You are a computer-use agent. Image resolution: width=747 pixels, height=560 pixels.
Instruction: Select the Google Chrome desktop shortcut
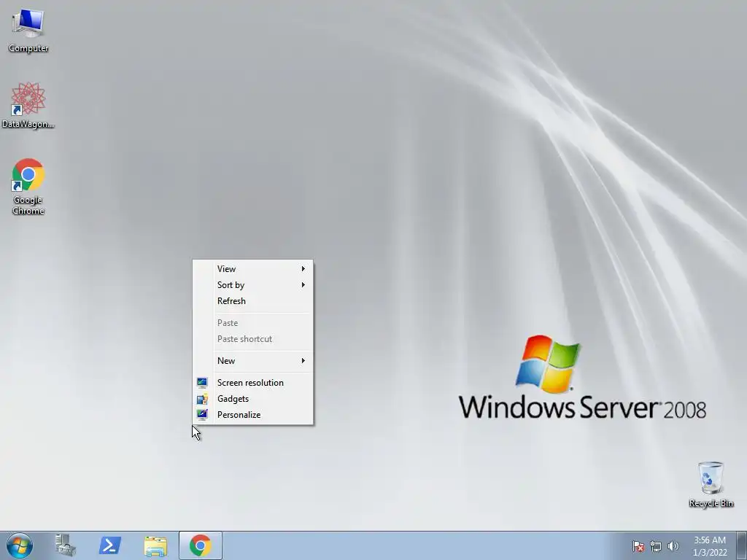point(28,186)
